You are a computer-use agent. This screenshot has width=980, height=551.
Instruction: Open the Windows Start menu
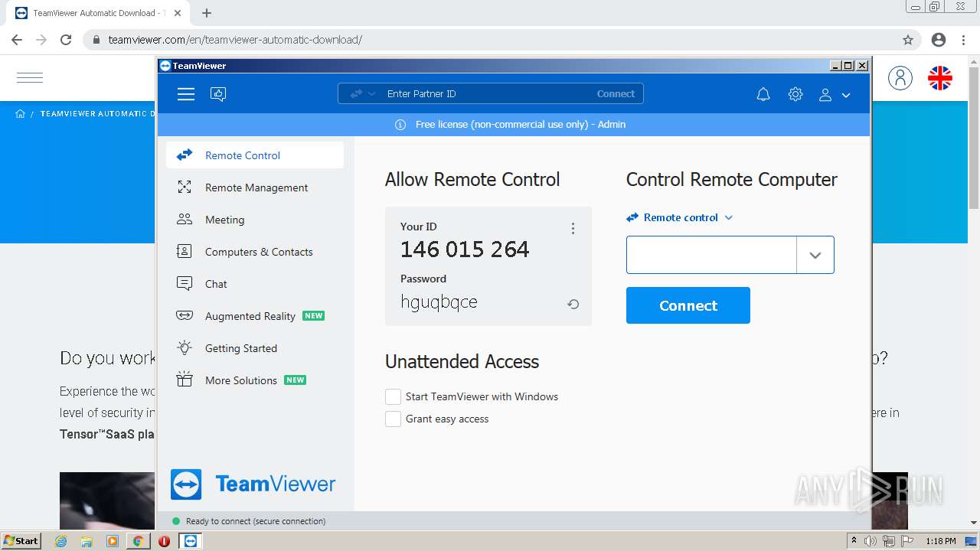(x=21, y=541)
